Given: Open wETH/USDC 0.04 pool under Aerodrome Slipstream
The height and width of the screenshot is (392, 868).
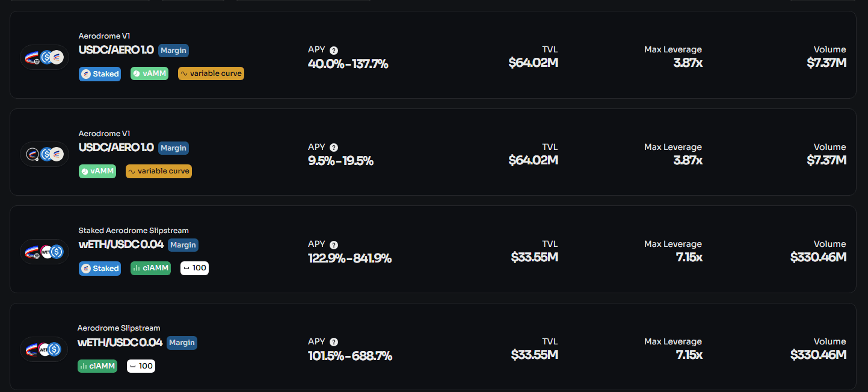Looking at the screenshot, I should 120,343.
